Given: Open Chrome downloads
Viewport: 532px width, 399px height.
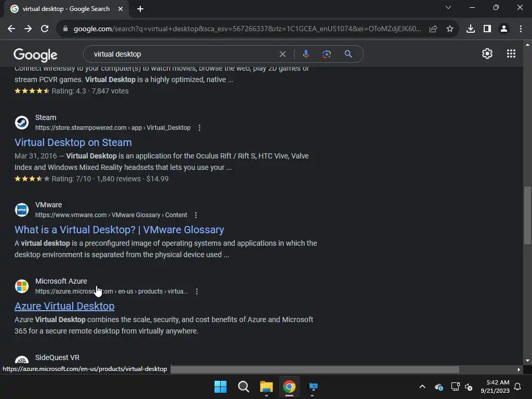Looking at the screenshot, I should (471, 29).
